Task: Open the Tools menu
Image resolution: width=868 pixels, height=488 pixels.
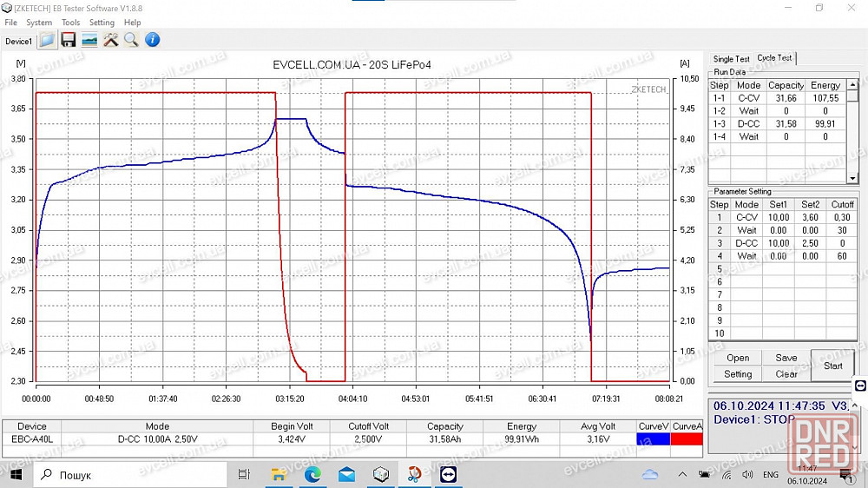Action: click(71, 23)
